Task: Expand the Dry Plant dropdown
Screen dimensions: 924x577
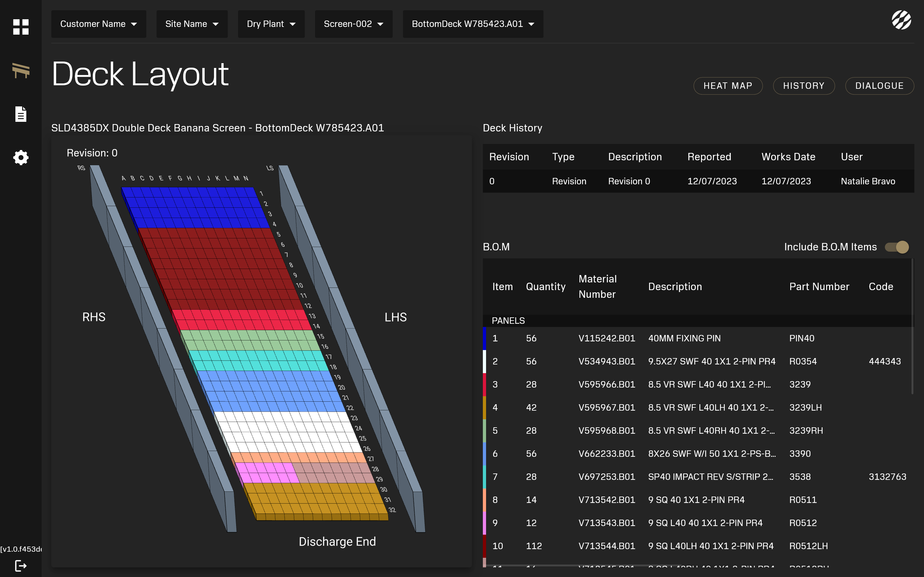Action: (271, 24)
